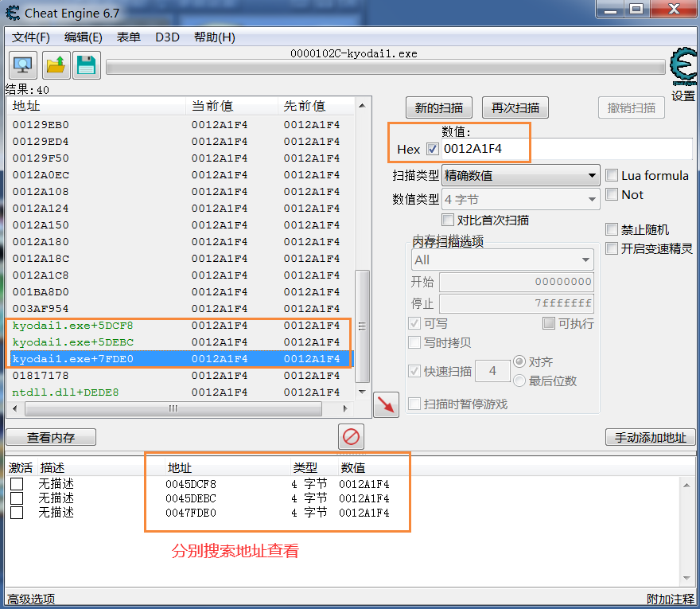
Task: Click the scan progress bar
Action: 385,68
